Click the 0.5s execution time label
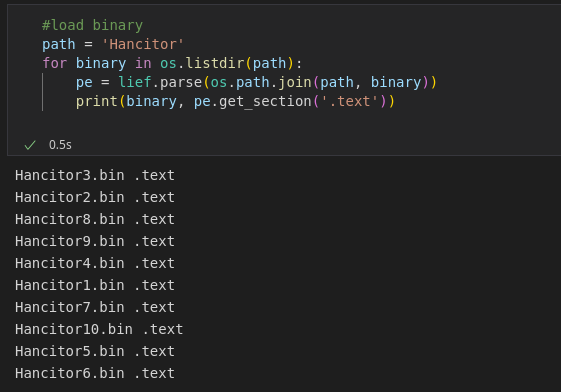Screen dimensions: 561x392 point(60,145)
